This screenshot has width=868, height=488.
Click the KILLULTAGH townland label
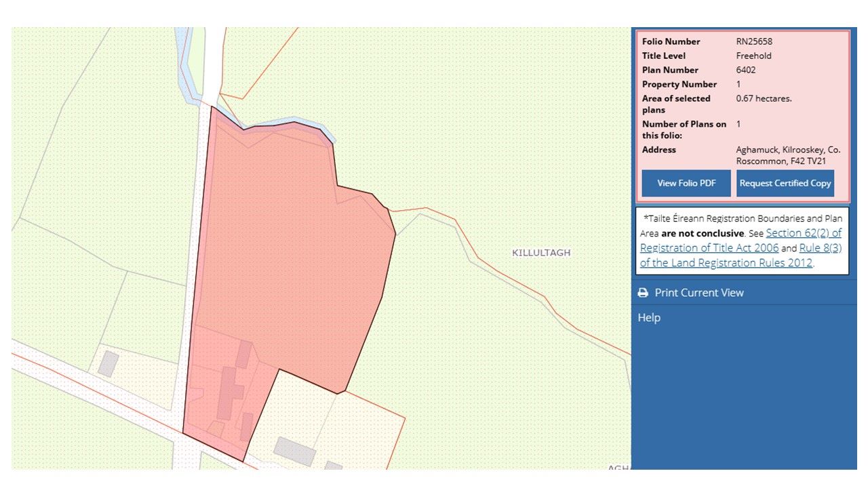pyautogui.click(x=541, y=253)
